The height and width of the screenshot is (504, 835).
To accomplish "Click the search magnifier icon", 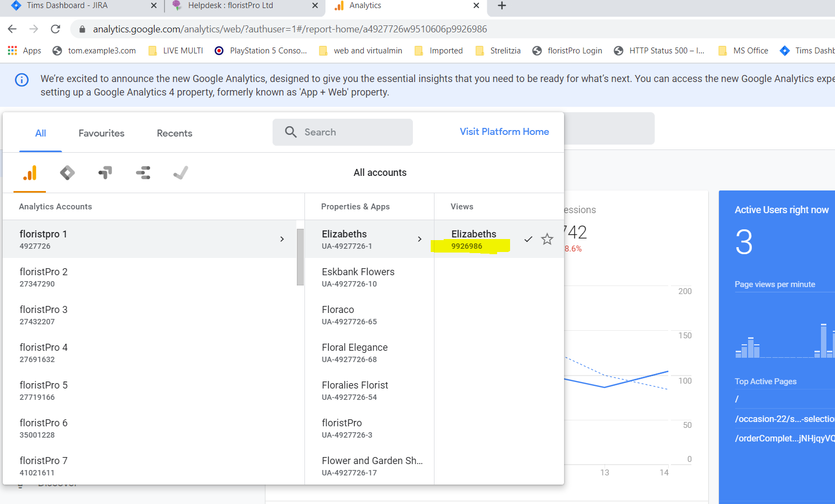I will (x=290, y=132).
